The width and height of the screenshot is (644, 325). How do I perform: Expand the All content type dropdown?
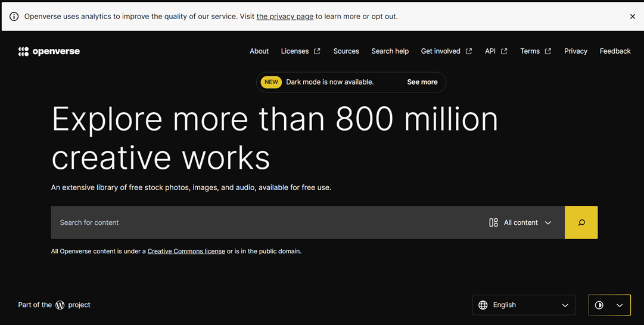pos(521,222)
